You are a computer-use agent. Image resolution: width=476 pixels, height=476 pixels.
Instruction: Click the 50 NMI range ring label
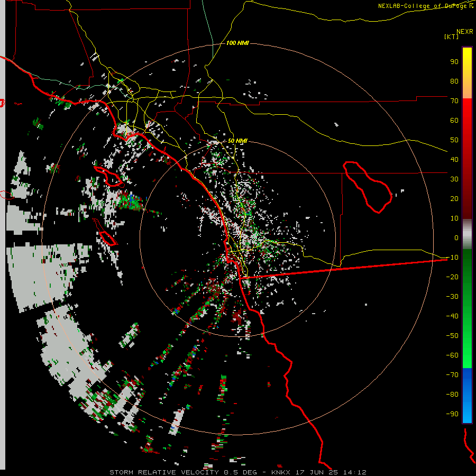coord(237,141)
